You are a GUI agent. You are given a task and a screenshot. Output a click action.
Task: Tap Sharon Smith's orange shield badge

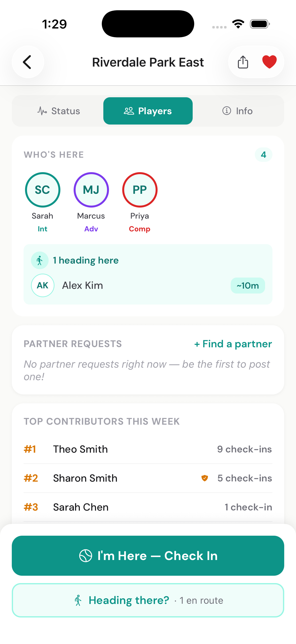click(205, 478)
